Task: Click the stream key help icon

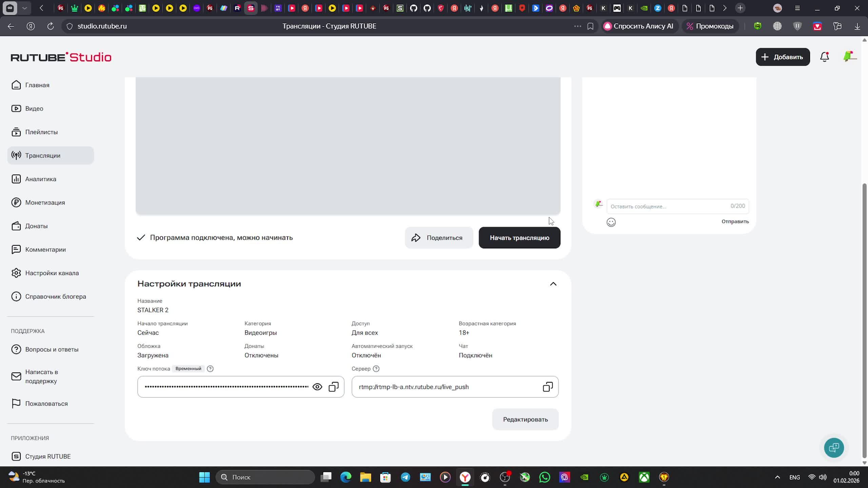Action: [210, 369]
